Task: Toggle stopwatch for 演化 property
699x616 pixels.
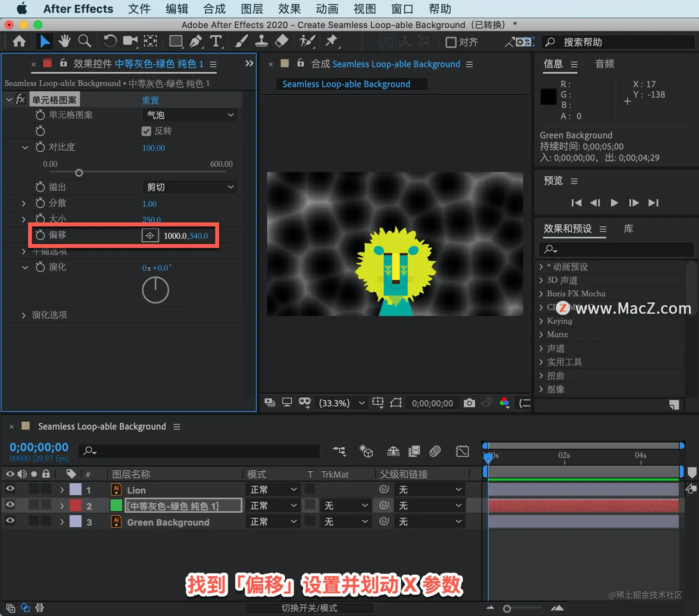Action: tap(40, 267)
